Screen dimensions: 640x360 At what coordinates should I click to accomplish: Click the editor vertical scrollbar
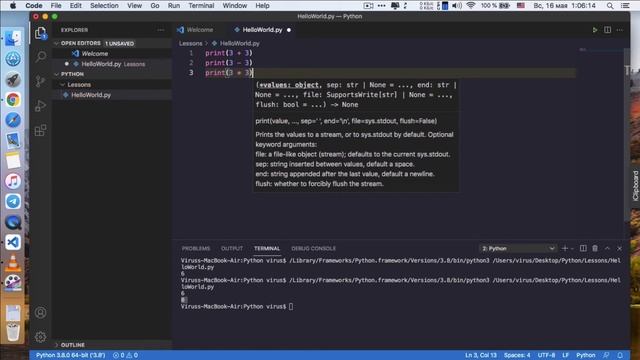tap(627, 135)
